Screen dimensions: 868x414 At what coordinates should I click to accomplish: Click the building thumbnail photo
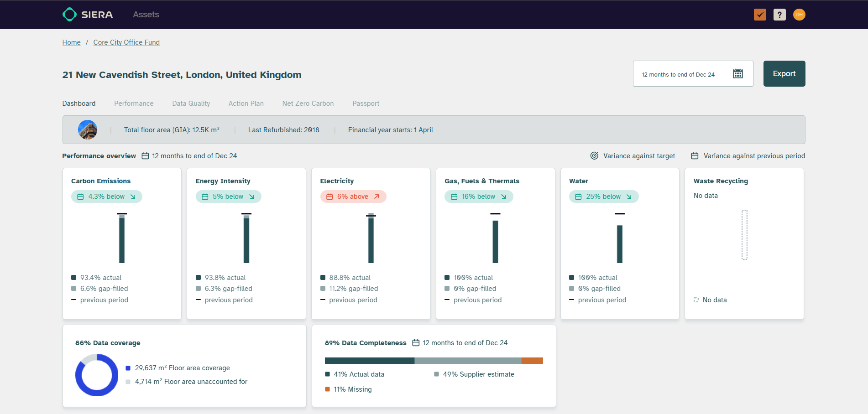point(88,130)
